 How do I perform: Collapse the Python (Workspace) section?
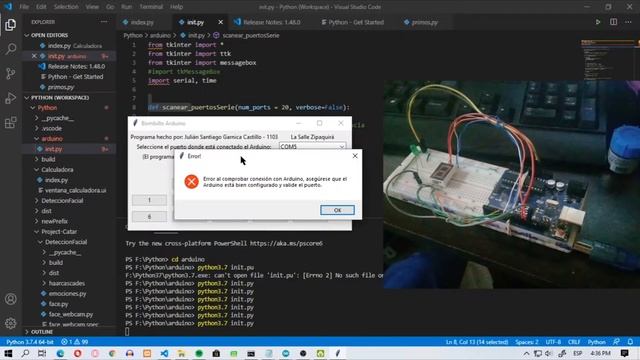(x=60, y=98)
